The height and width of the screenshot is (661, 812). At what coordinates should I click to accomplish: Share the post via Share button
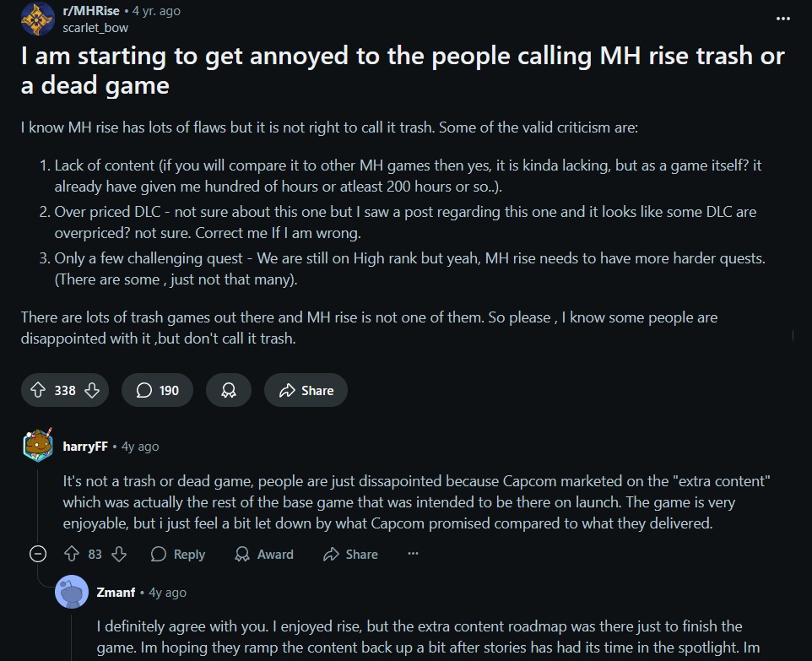(x=306, y=390)
